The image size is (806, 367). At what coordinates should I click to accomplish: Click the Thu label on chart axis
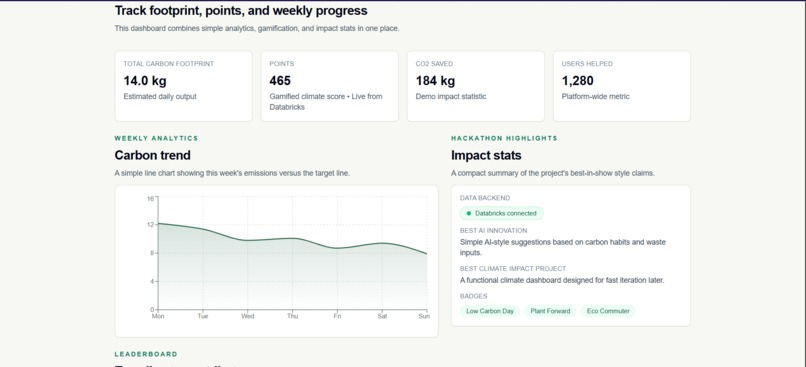coord(292,316)
